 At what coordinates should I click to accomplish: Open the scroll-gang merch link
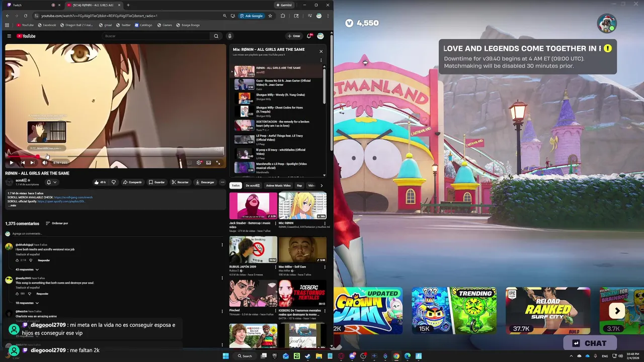pos(73,197)
